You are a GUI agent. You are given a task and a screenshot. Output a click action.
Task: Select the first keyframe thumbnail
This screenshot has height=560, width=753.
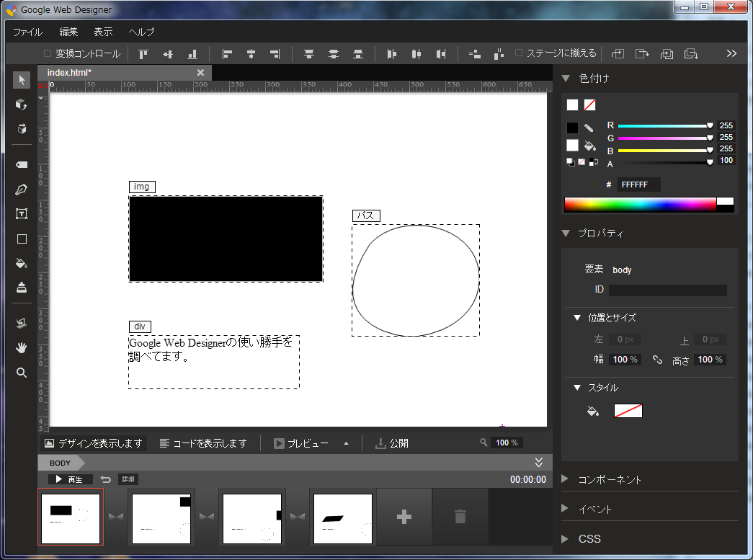click(71, 518)
